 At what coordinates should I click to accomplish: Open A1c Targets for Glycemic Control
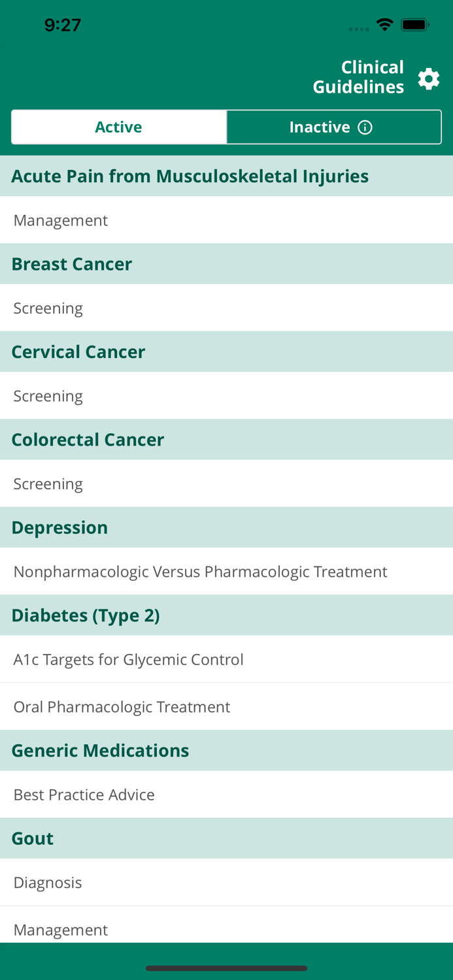point(129,659)
